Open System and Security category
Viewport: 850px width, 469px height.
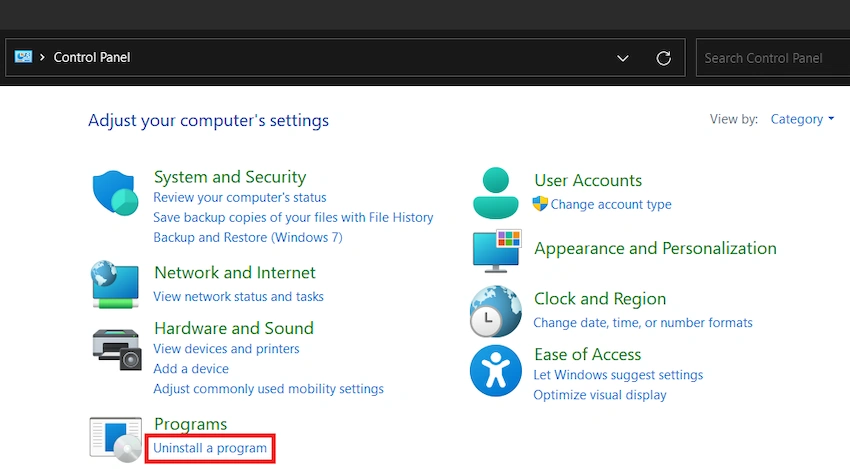click(x=230, y=177)
